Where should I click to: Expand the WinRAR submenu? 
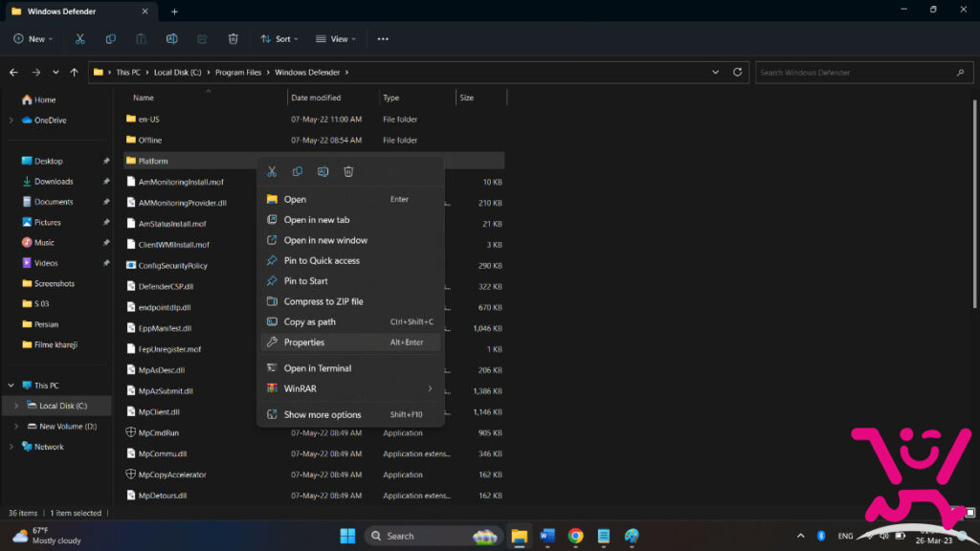(x=430, y=388)
